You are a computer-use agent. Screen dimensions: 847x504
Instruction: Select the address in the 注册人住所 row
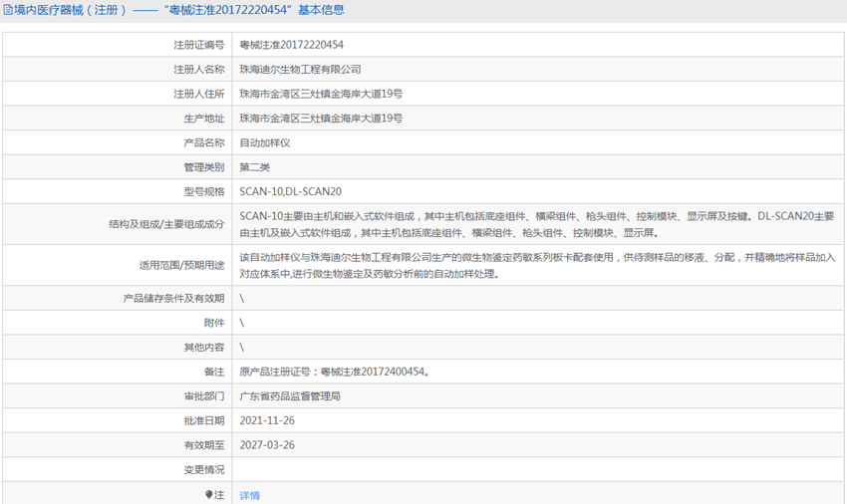coord(321,94)
